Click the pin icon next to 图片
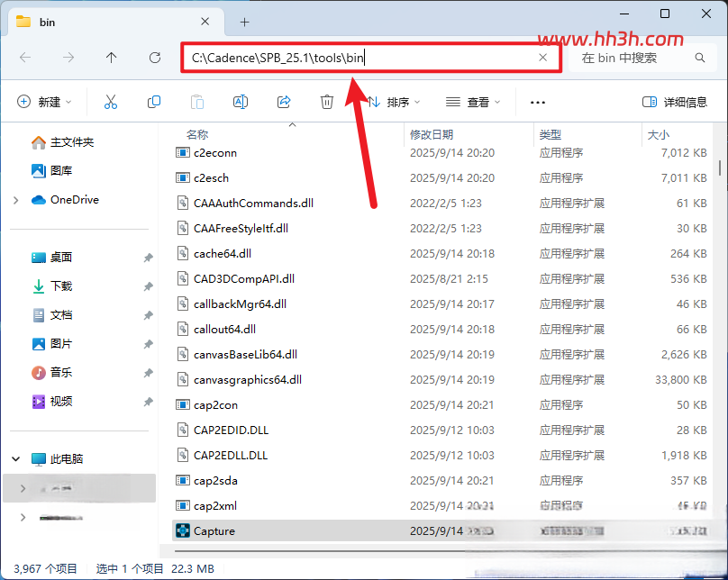 pyautogui.click(x=148, y=344)
